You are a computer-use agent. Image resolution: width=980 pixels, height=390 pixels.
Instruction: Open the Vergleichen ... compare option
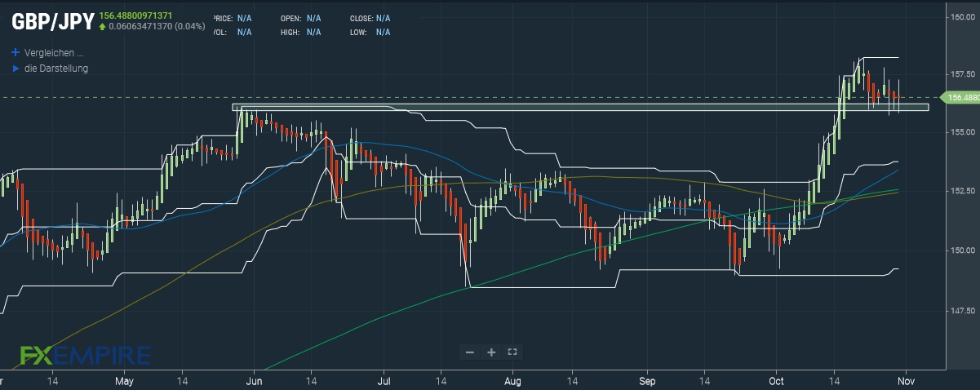(x=54, y=52)
